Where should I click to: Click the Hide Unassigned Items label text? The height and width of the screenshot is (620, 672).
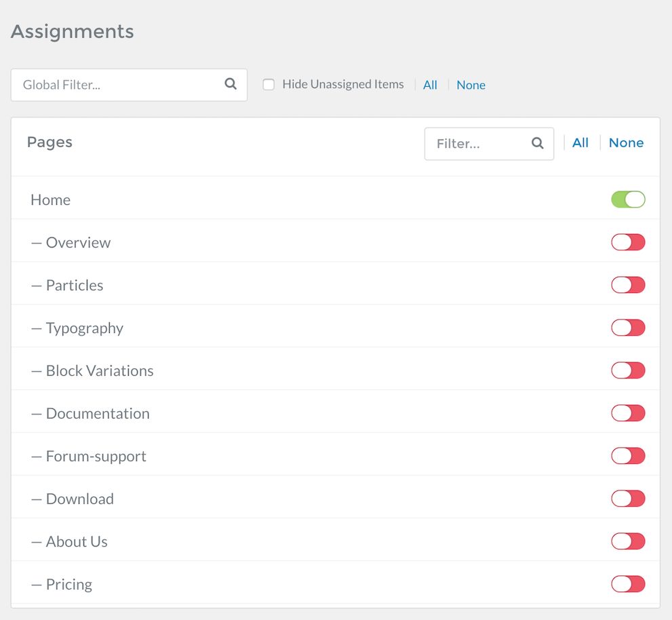343,85
